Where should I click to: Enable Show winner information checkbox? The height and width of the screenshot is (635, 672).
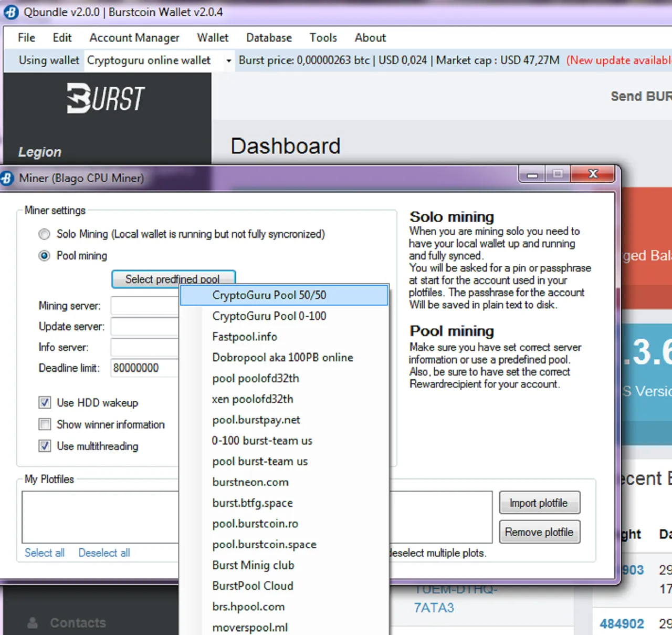pos(45,424)
